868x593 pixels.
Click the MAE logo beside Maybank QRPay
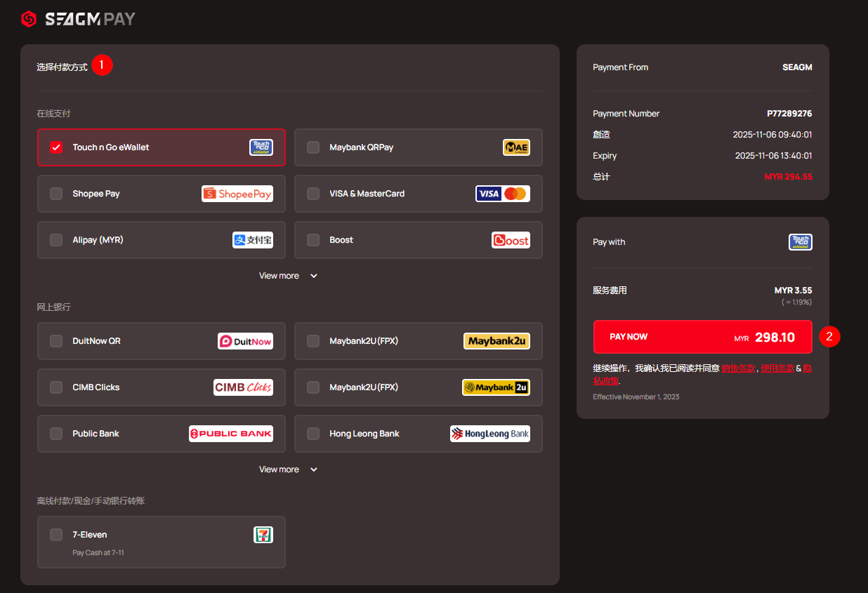[x=516, y=147]
